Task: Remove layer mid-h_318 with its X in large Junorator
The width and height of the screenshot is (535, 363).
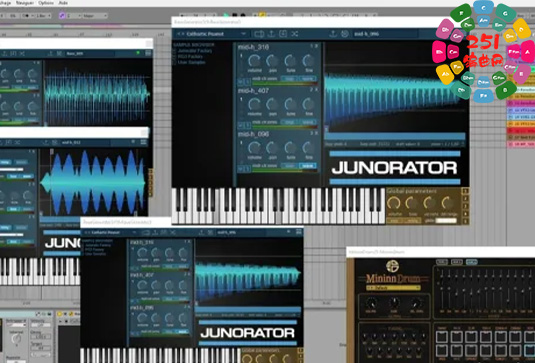Action: [x=317, y=46]
